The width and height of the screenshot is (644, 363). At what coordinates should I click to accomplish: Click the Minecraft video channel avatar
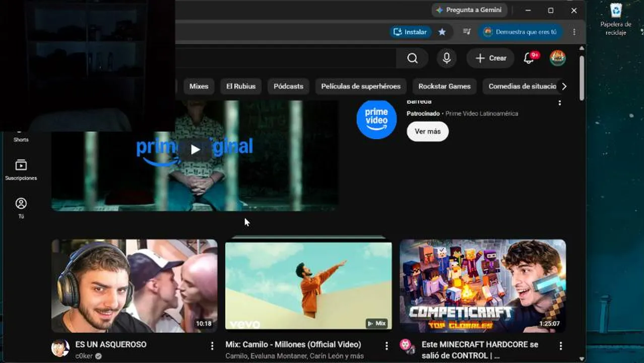click(407, 346)
